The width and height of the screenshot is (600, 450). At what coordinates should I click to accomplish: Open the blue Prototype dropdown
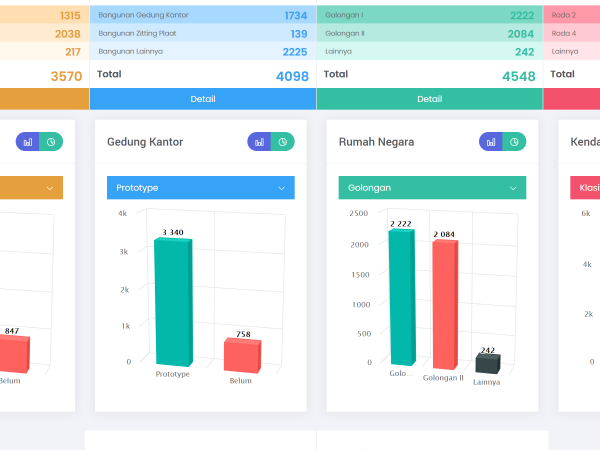coord(200,188)
